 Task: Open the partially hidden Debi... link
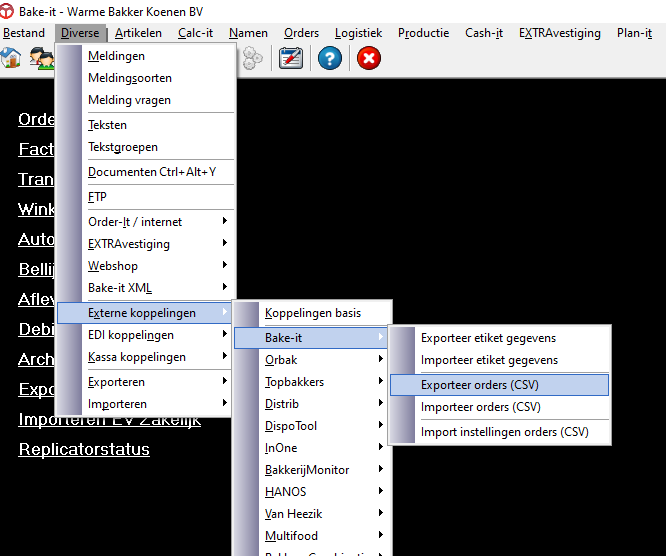point(36,330)
